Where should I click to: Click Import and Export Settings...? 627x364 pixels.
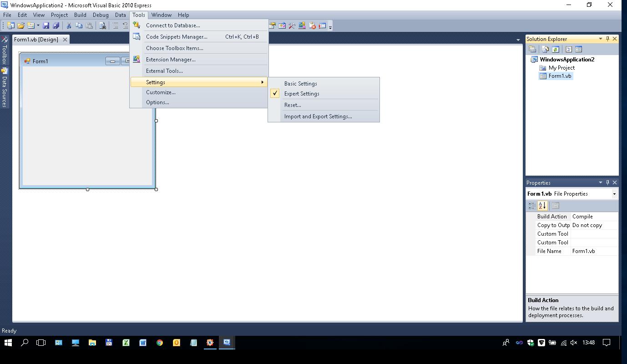[x=318, y=116]
